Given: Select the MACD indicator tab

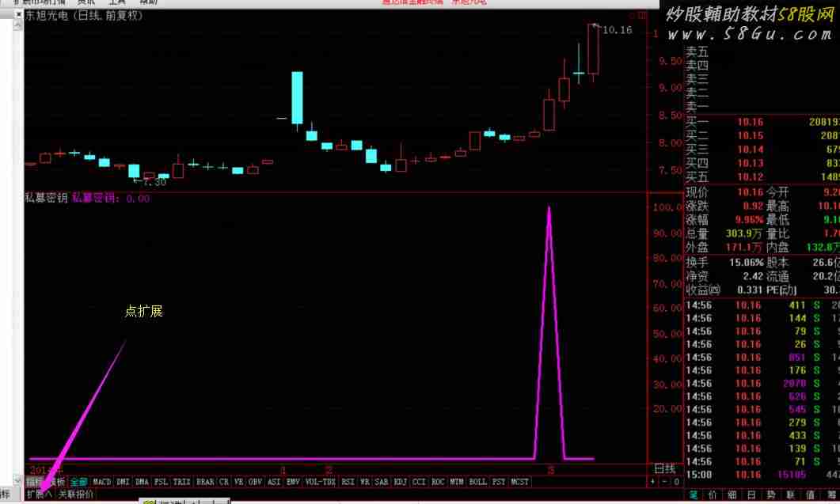Looking at the screenshot, I should coord(102,482).
